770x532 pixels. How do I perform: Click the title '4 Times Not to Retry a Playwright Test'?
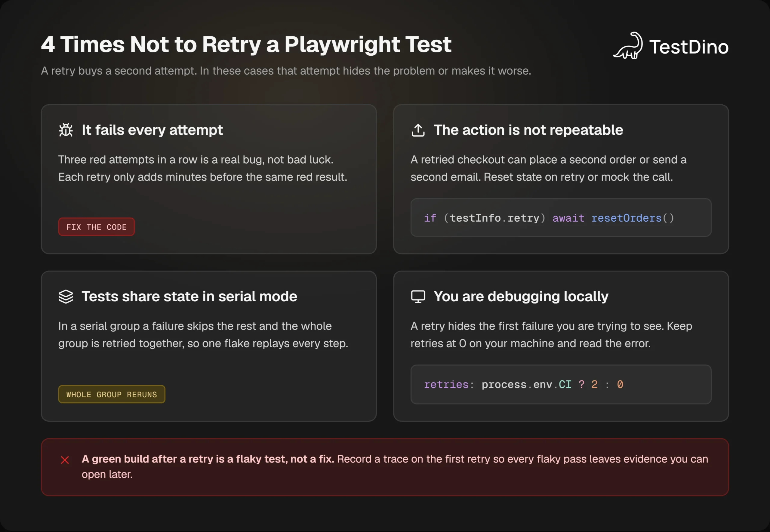click(x=246, y=45)
